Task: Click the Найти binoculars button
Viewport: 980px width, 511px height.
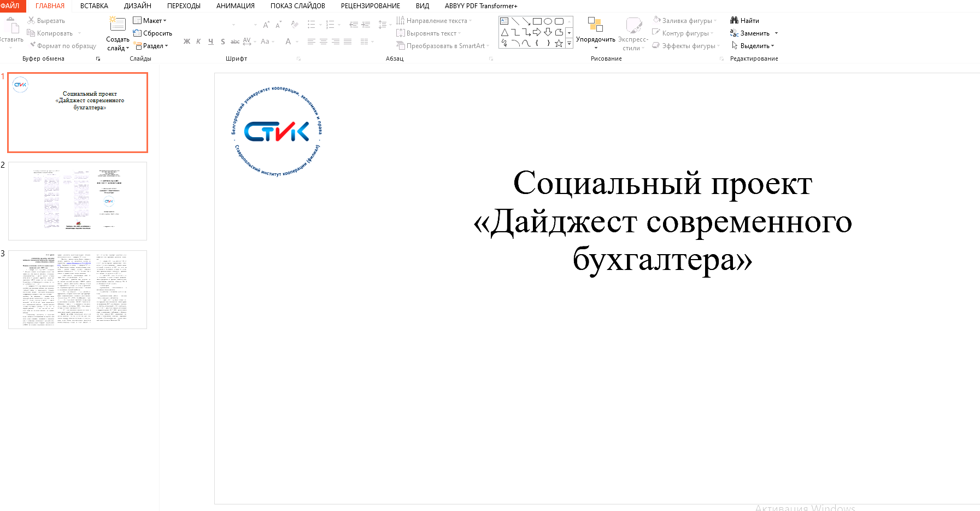Action: 744,20
